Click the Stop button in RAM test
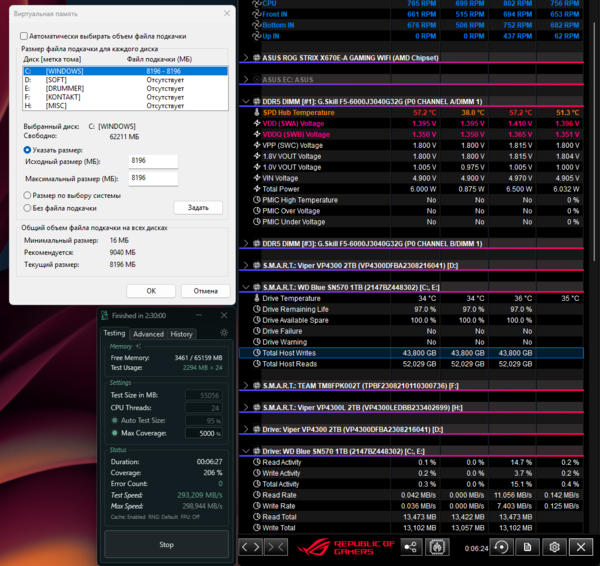 point(166,544)
